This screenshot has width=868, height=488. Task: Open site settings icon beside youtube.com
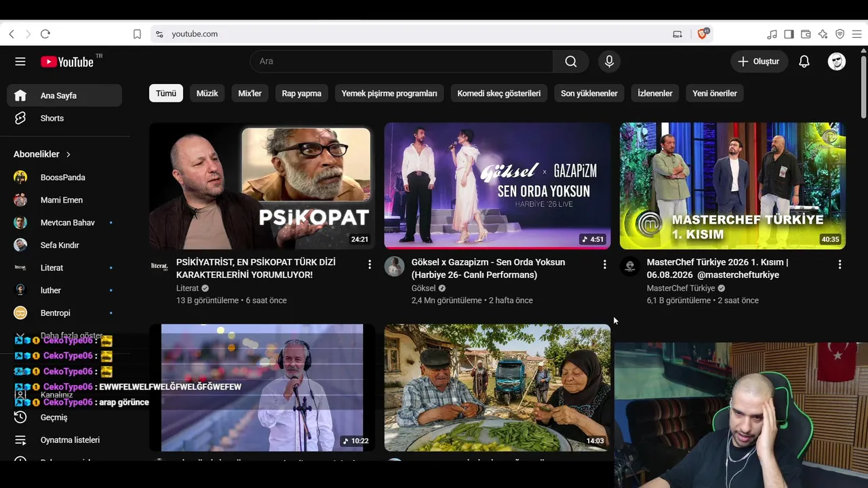pyautogui.click(x=159, y=34)
